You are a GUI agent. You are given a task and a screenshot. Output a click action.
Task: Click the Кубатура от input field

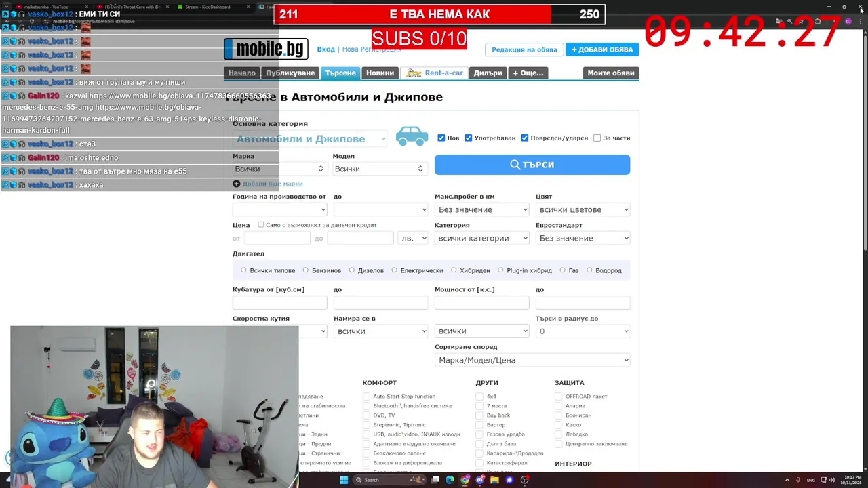(x=279, y=303)
